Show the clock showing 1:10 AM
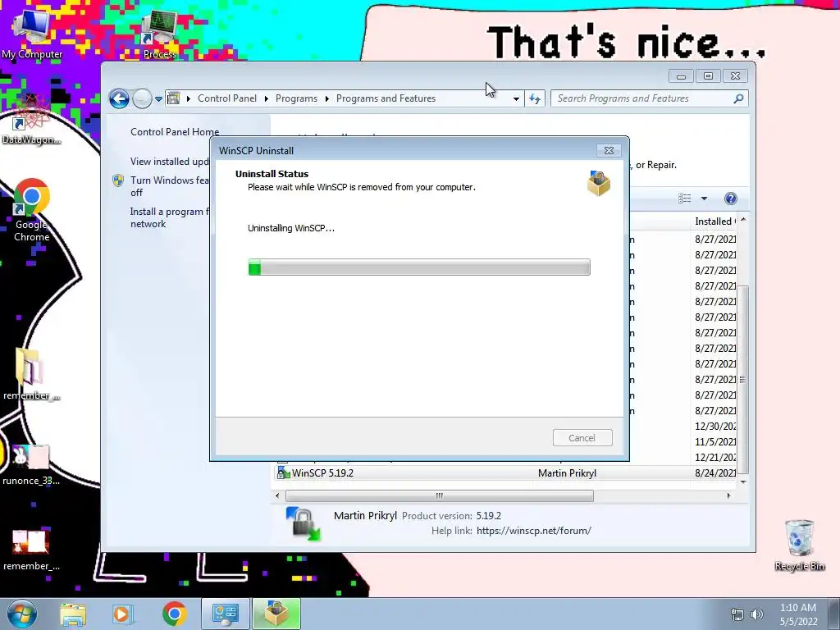This screenshot has width=840, height=630. 798,614
